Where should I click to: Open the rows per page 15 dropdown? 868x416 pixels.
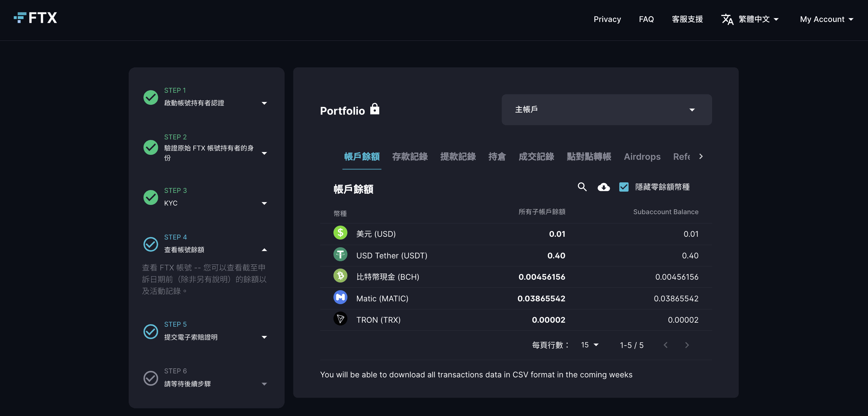point(590,345)
